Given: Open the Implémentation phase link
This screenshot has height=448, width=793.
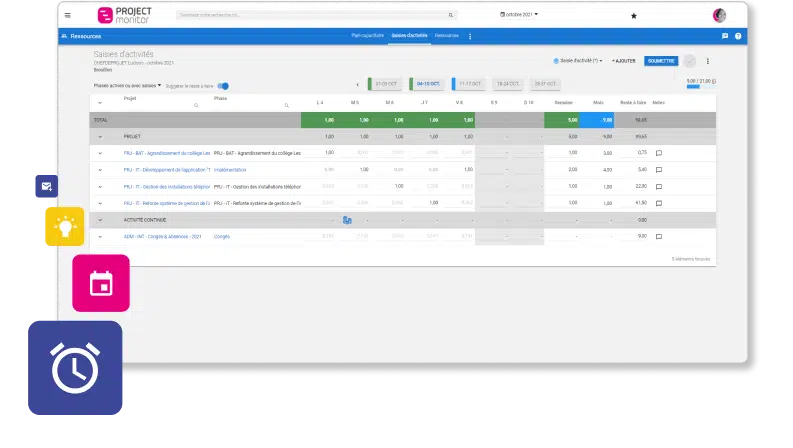Looking at the screenshot, I should click(x=230, y=170).
